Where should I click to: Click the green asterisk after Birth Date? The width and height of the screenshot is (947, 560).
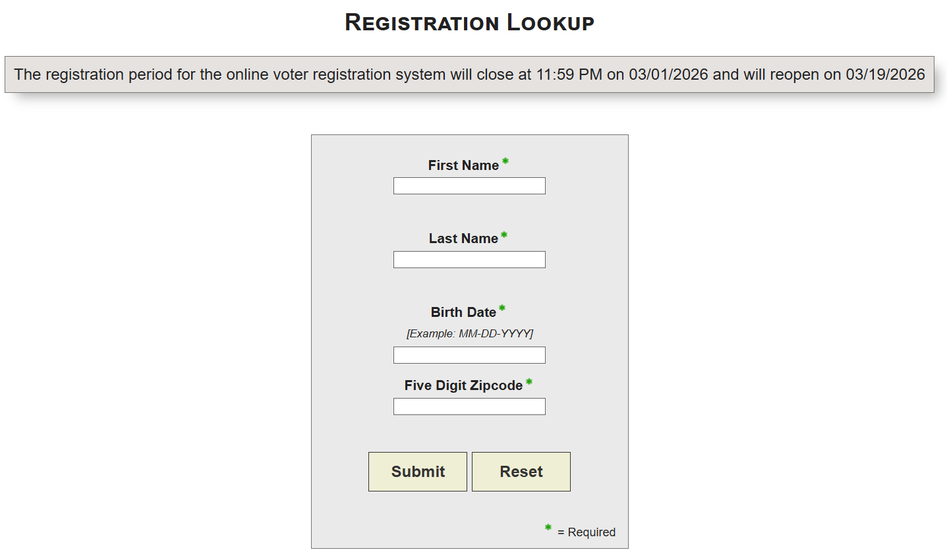tap(502, 308)
